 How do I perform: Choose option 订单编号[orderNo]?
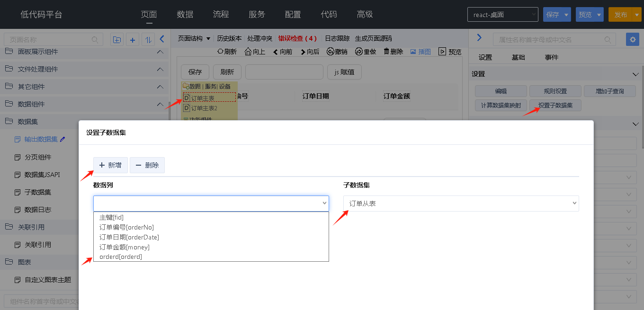point(211,227)
